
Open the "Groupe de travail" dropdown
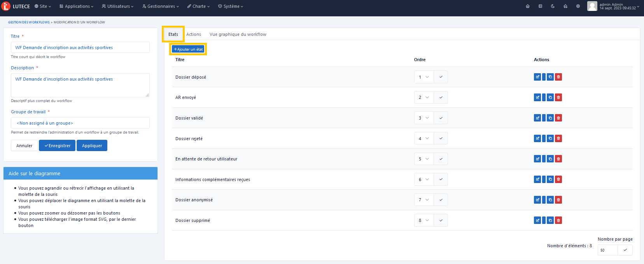[x=80, y=123]
